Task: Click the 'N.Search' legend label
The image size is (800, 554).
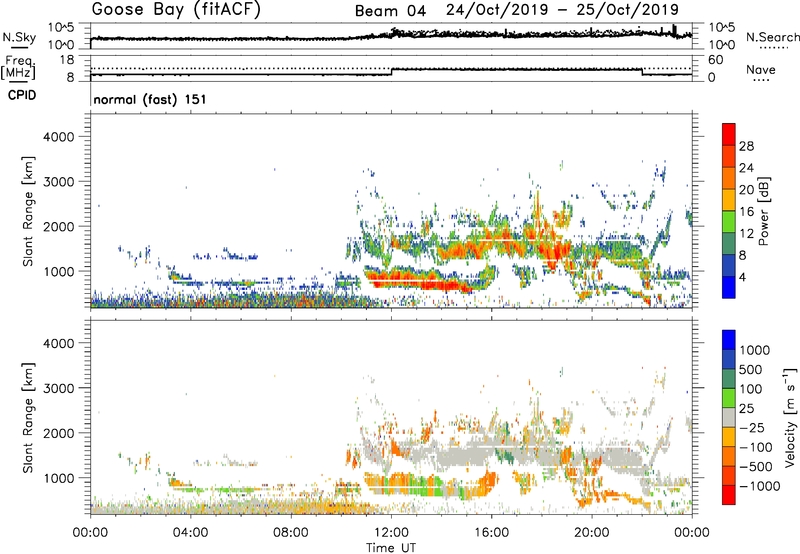Action: pyautogui.click(x=772, y=37)
